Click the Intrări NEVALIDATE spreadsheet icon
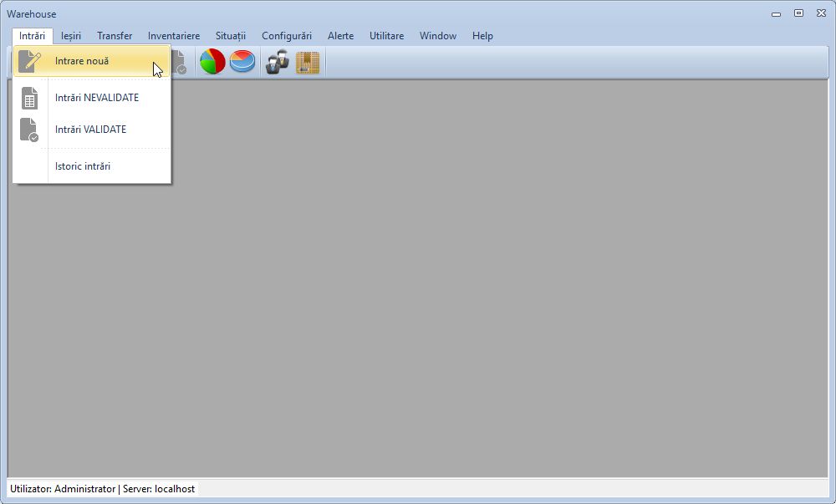This screenshot has height=504, width=836. pyautogui.click(x=30, y=97)
